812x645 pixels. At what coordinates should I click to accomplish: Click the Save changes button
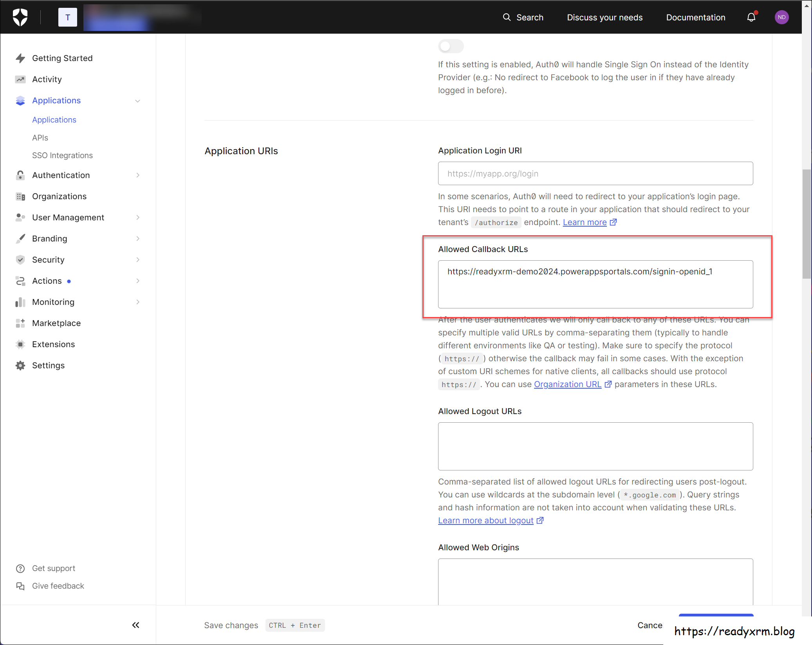pos(231,625)
